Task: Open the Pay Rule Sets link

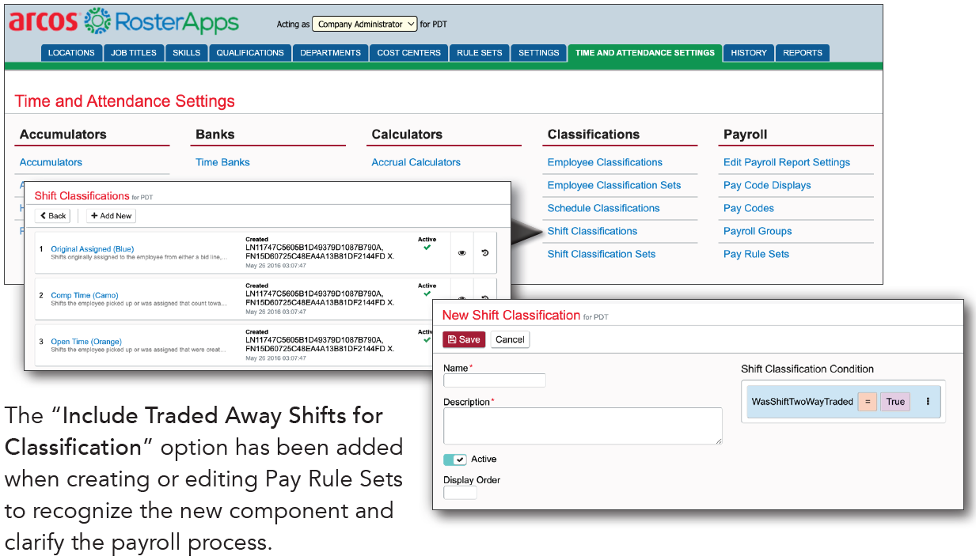Action: 756,254
